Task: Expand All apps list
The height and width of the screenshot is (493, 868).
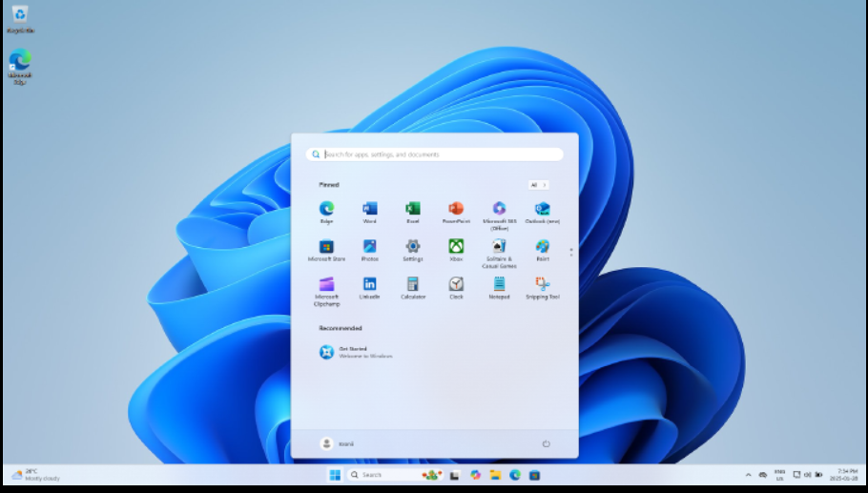Action: (x=538, y=185)
